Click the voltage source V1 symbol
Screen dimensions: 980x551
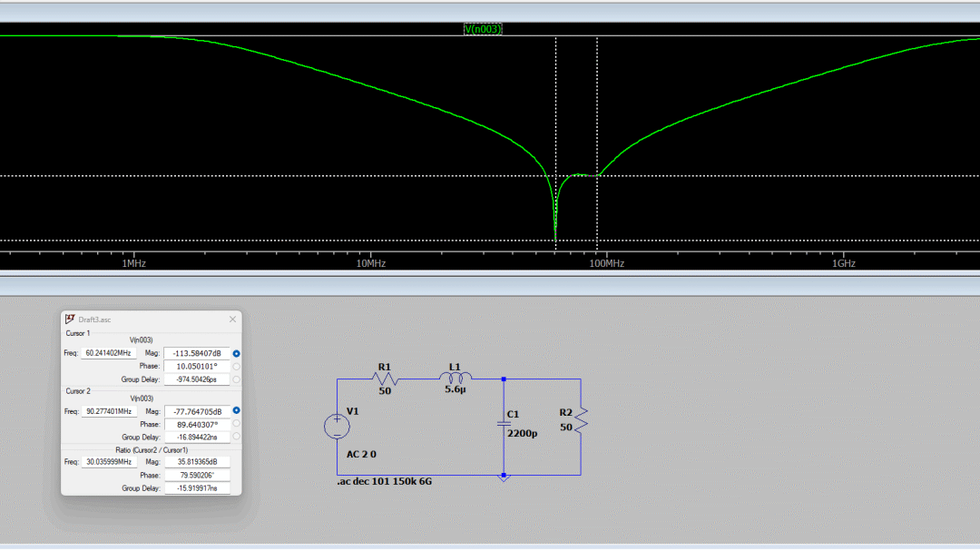pos(337,425)
